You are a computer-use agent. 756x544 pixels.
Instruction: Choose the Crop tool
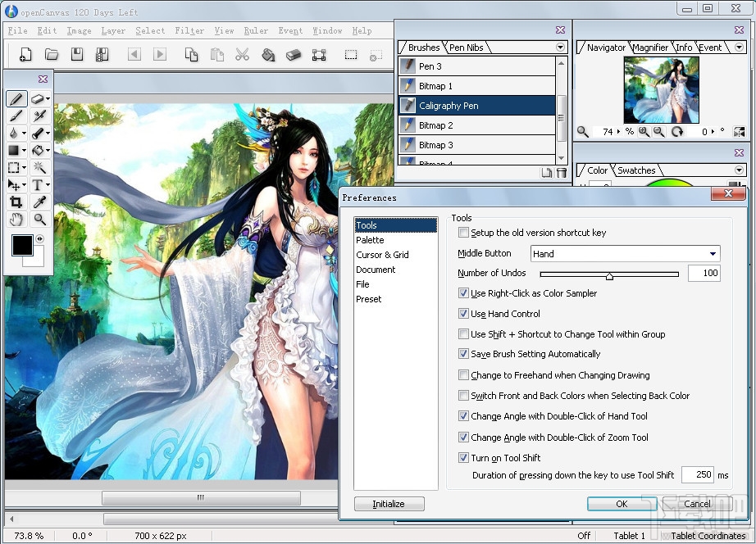16,200
